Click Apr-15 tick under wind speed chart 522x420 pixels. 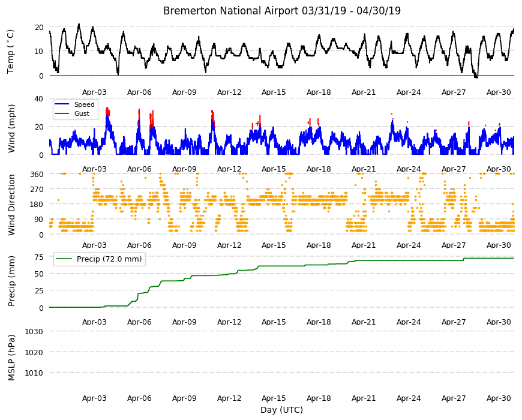click(x=274, y=169)
